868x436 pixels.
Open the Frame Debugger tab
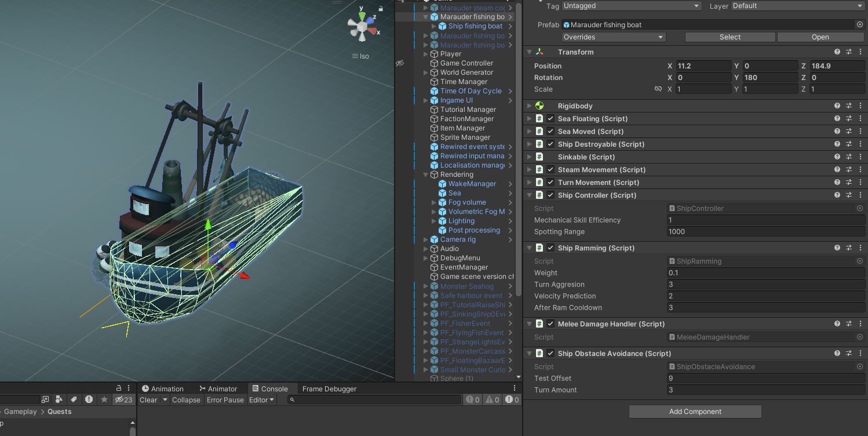[329, 389]
